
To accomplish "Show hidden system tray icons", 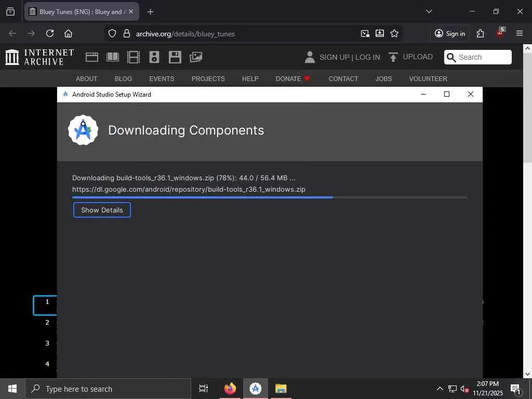I will point(440,389).
